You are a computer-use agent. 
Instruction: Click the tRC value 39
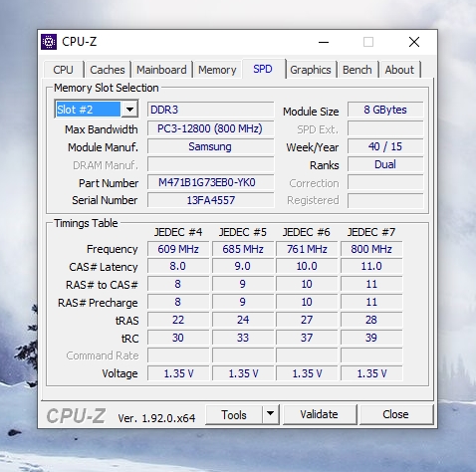(371, 338)
